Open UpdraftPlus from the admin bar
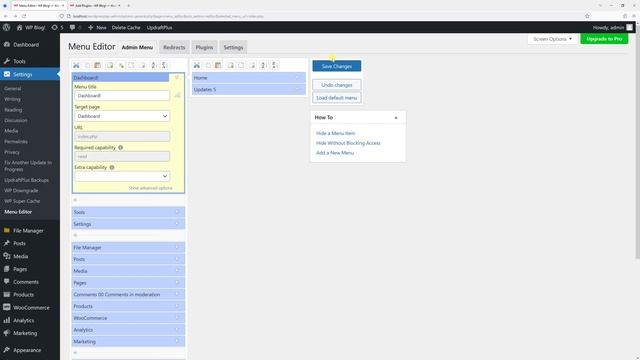 [x=160, y=27]
